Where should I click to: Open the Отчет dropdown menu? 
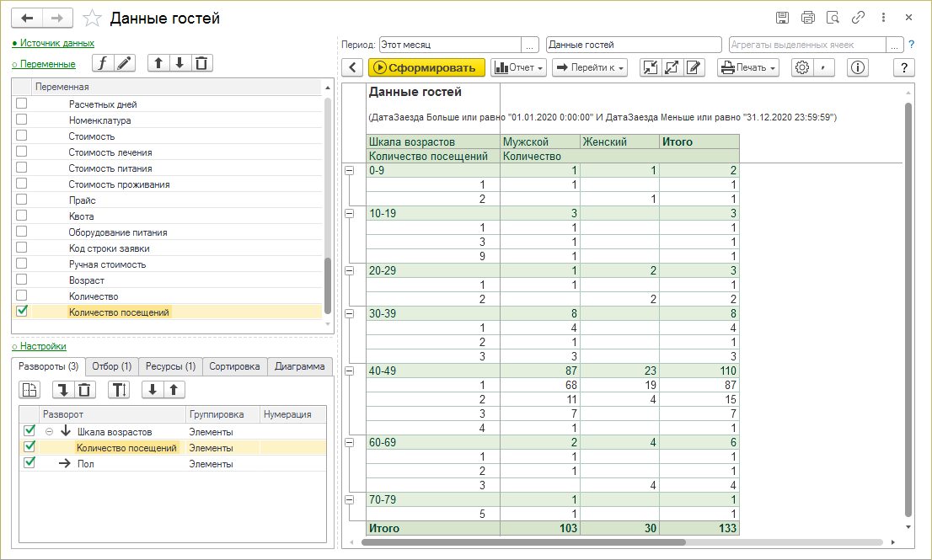coord(518,68)
